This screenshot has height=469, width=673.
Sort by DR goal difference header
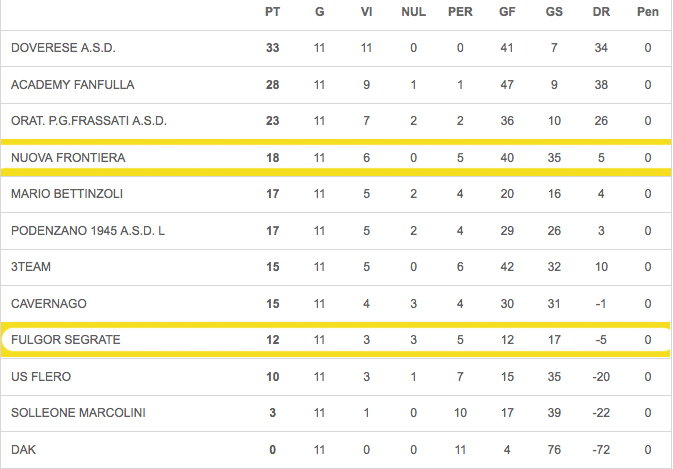coord(601,12)
